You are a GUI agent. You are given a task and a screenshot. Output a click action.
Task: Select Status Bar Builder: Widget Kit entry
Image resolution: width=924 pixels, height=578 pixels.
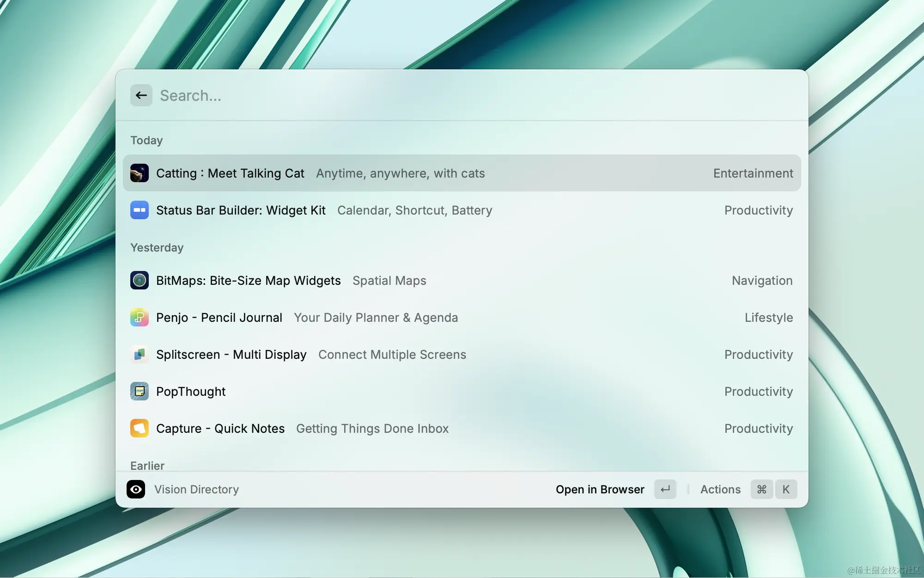[462, 210]
